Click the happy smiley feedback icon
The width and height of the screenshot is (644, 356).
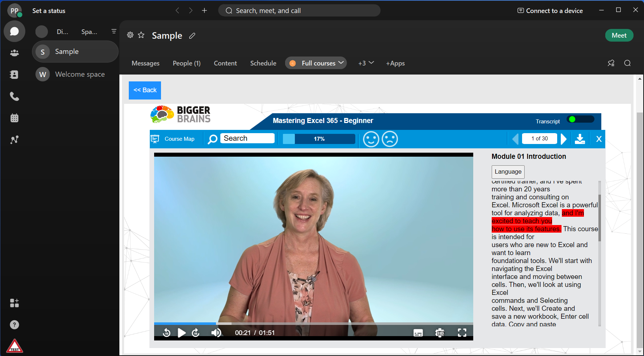[x=371, y=139]
